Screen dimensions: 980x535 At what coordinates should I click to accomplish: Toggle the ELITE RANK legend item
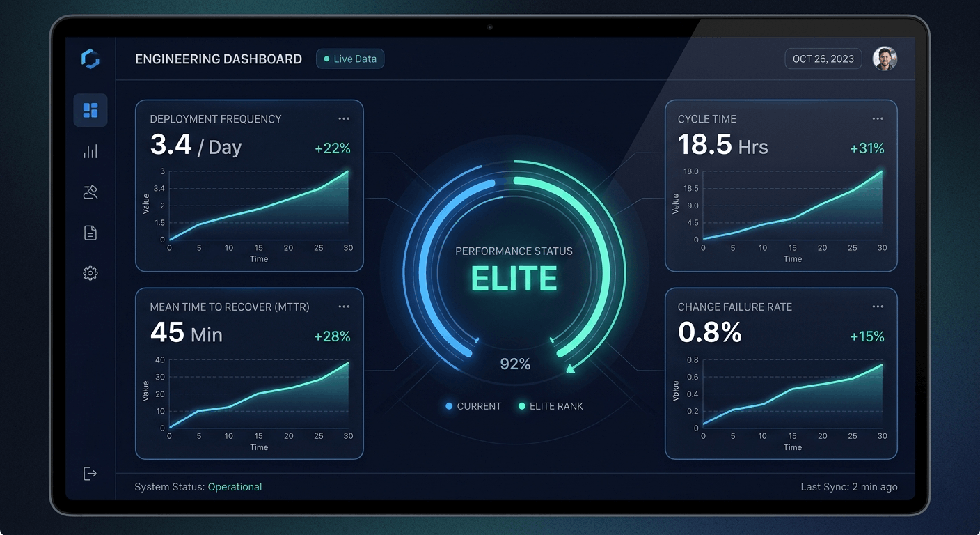551,406
